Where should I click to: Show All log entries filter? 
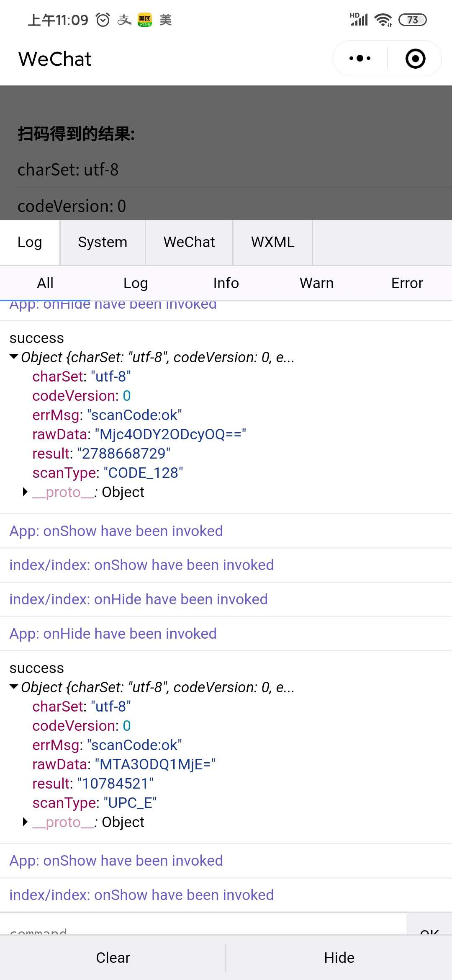coord(45,283)
